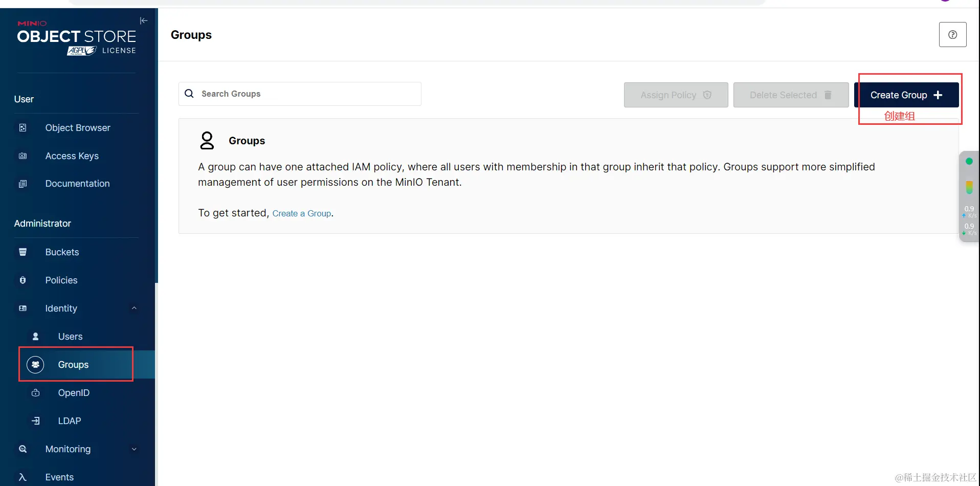Click the search magnifier icon
This screenshot has height=486, width=980.
189,94
